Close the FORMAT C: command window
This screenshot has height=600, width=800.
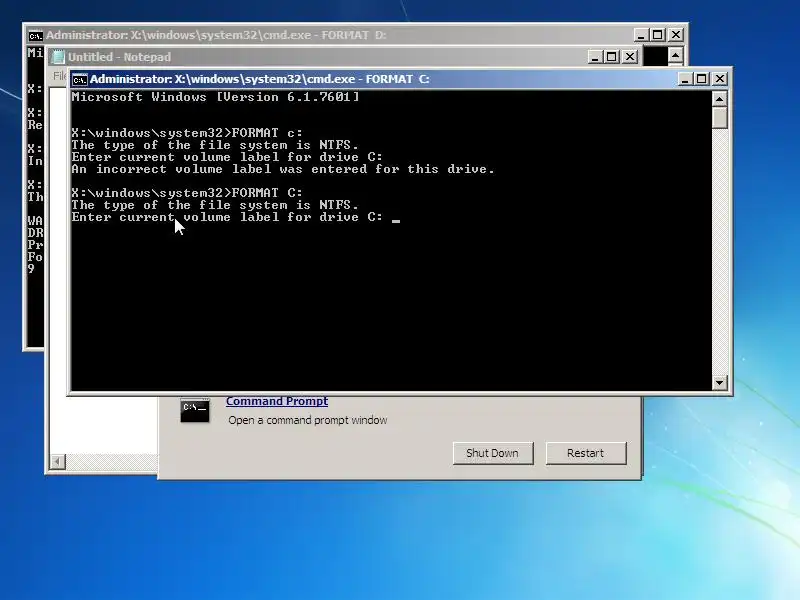720,79
